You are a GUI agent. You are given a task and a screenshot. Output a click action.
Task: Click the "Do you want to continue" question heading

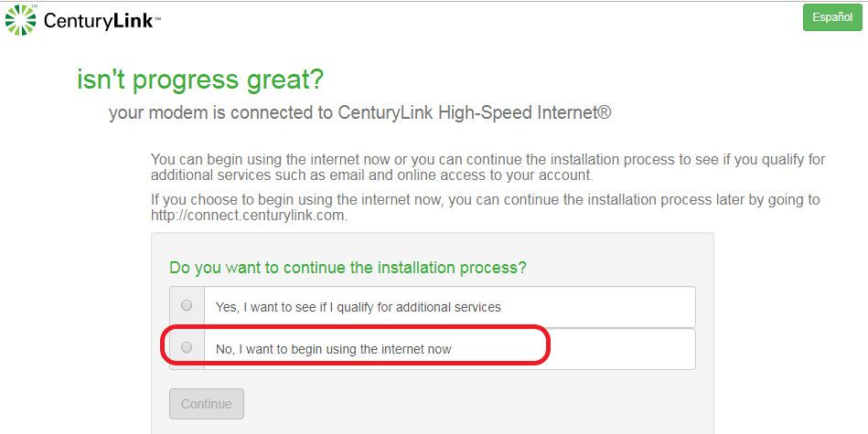click(348, 268)
